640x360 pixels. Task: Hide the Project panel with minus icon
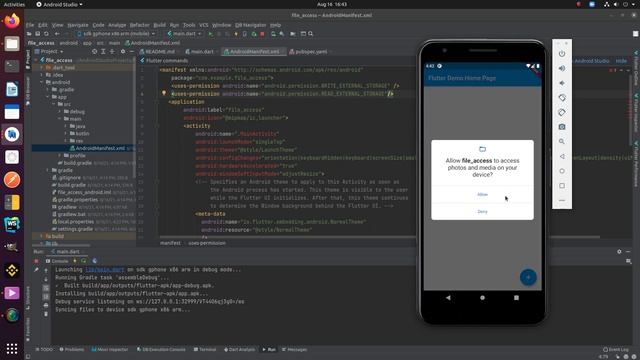point(131,51)
